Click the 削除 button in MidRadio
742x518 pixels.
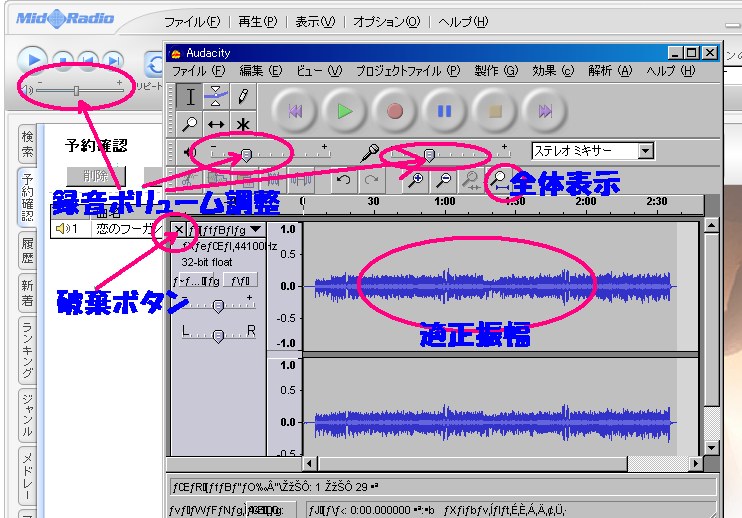[x=96, y=176]
